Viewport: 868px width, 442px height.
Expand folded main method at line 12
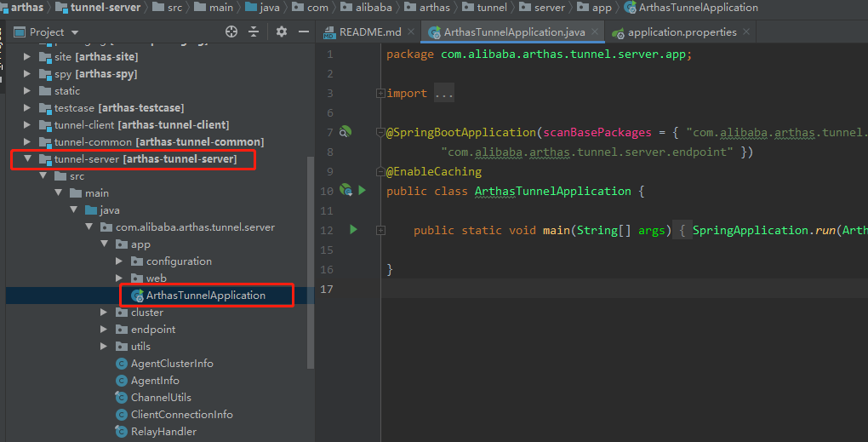(x=380, y=230)
